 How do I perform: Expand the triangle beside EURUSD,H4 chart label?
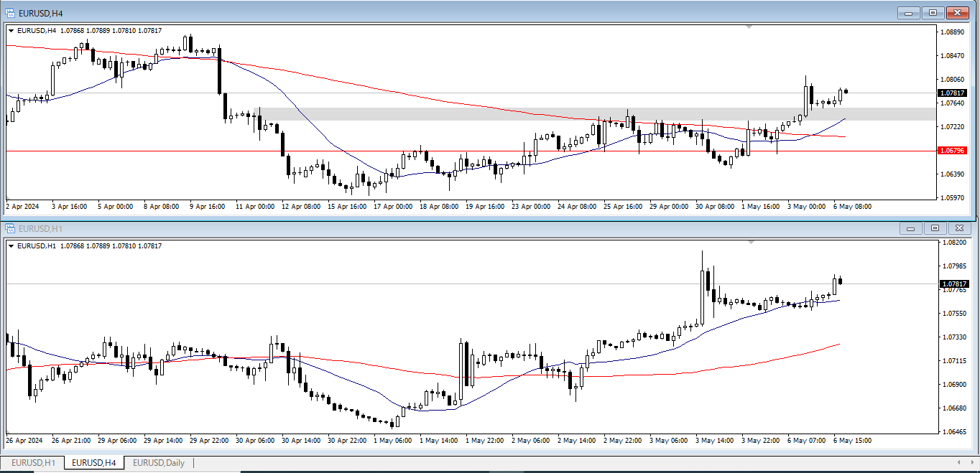point(11,31)
